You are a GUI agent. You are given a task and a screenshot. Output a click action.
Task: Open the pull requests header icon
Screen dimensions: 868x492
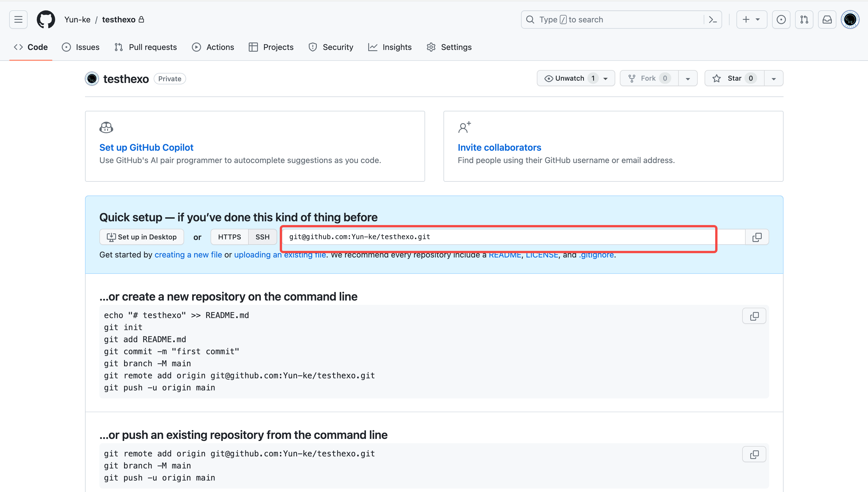pyautogui.click(x=804, y=20)
